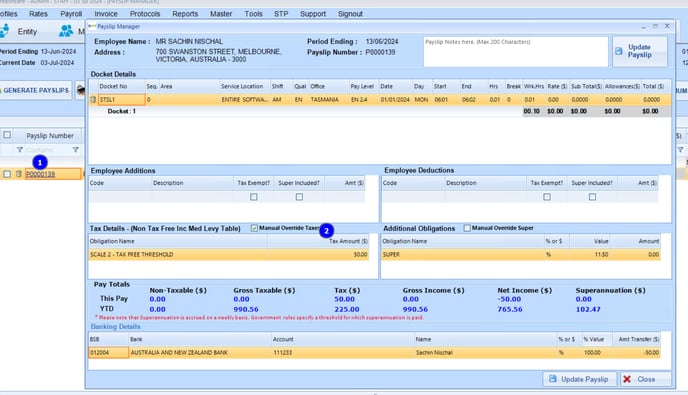The image size is (688, 395).
Task: Open payslip link P0000139
Action: (x=40, y=174)
